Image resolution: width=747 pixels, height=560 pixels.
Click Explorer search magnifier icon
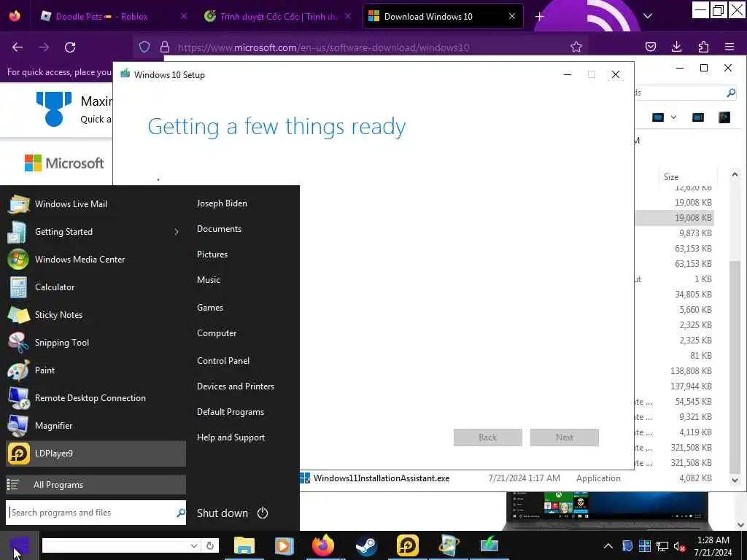point(731,93)
